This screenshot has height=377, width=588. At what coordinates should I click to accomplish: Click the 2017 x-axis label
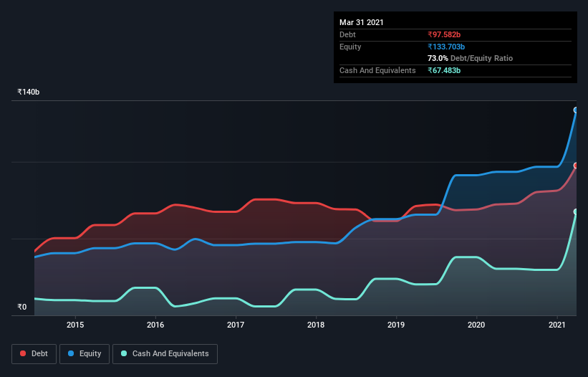coord(236,325)
